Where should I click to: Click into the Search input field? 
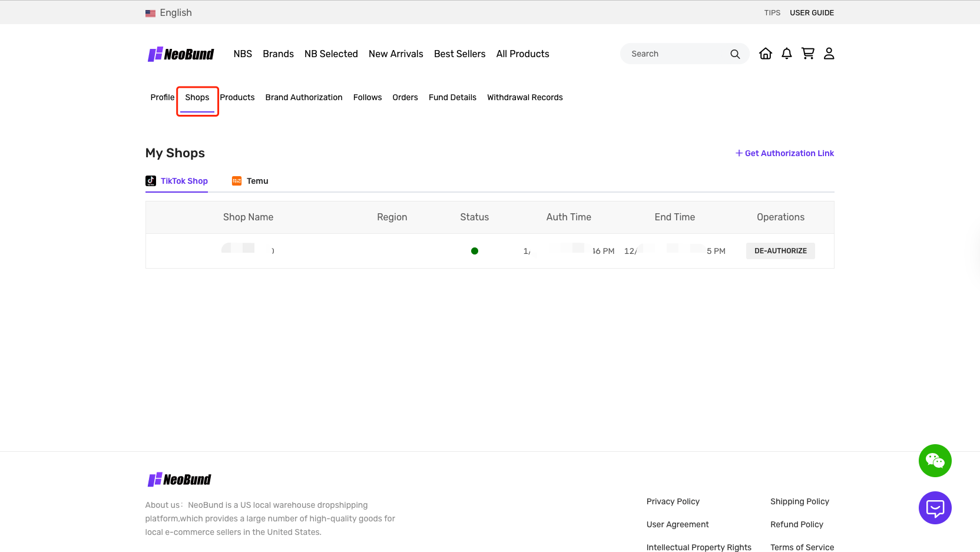click(x=674, y=54)
